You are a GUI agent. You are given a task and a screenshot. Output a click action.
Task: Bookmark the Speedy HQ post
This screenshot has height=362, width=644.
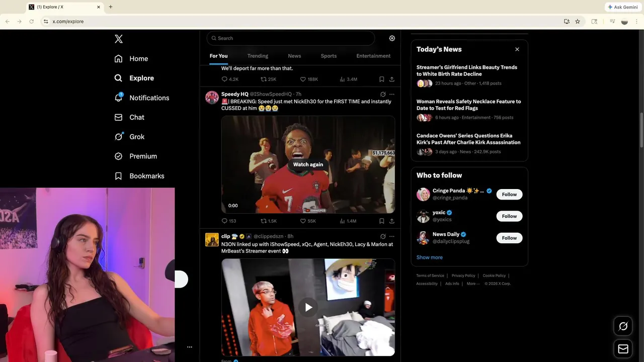coord(382,221)
